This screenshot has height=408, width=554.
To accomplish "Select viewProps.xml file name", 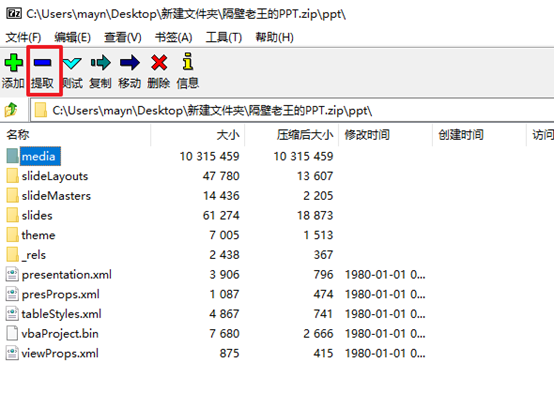I will click(60, 354).
